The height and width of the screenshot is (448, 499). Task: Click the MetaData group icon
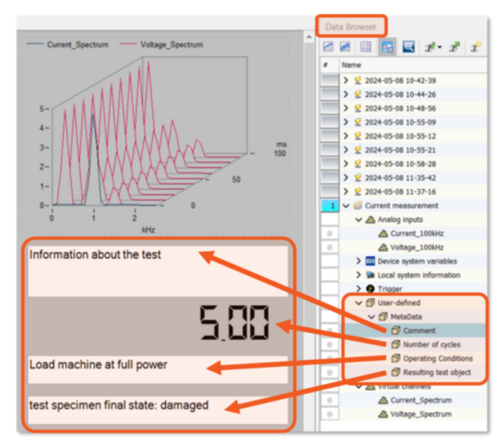click(x=383, y=317)
